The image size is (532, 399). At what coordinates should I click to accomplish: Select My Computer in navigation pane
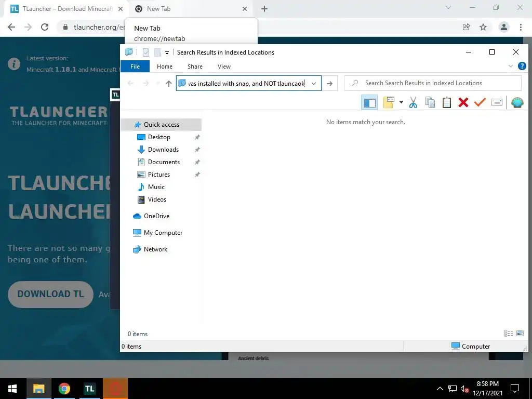[x=163, y=233]
